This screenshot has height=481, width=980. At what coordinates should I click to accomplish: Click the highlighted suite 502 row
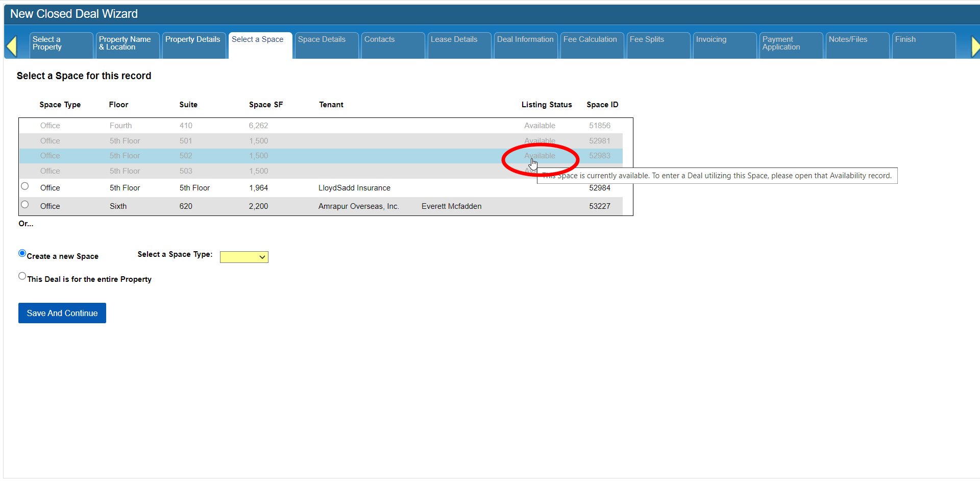click(306, 156)
